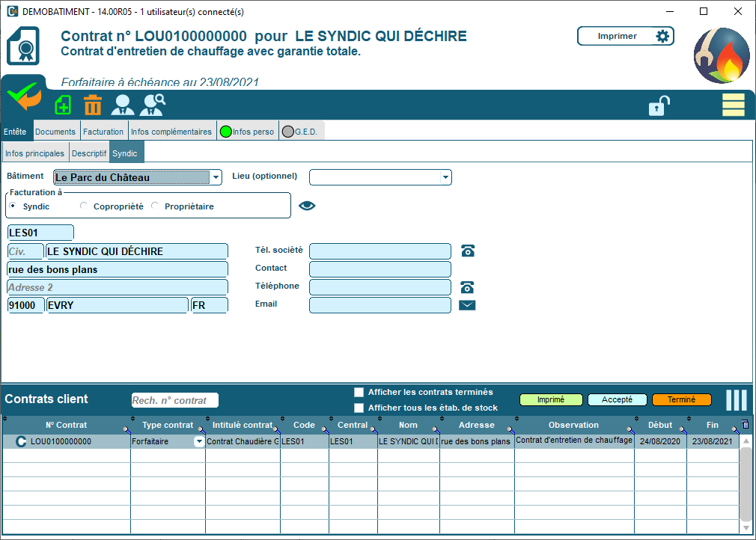Expand the Forfaitaire type contrat dropdown
The height and width of the screenshot is (540, 756).
tap(199, 442)
